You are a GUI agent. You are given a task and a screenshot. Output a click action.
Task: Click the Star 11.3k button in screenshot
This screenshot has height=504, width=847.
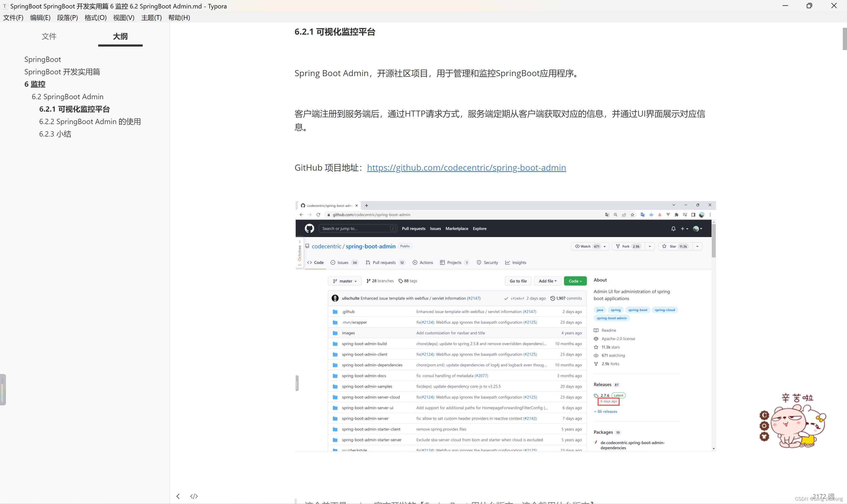point(675,247)
